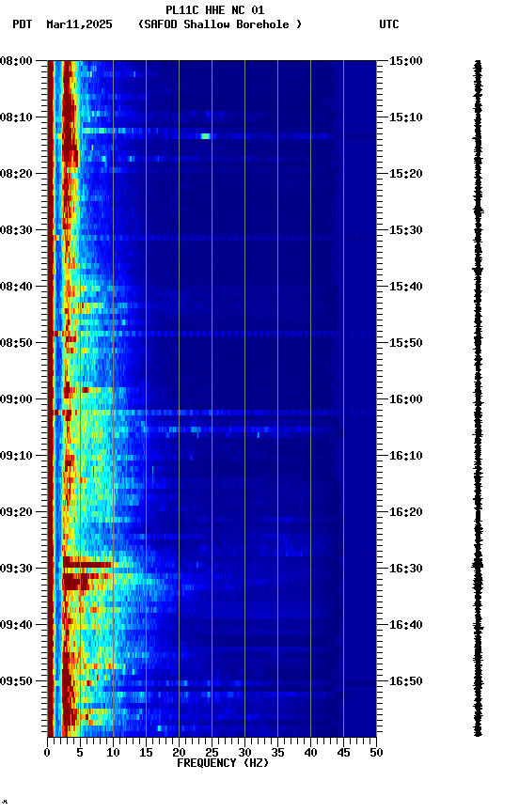The image size is (519, 812).
Task: Click the 'PDT' timezone label
Action: (23, 24)
